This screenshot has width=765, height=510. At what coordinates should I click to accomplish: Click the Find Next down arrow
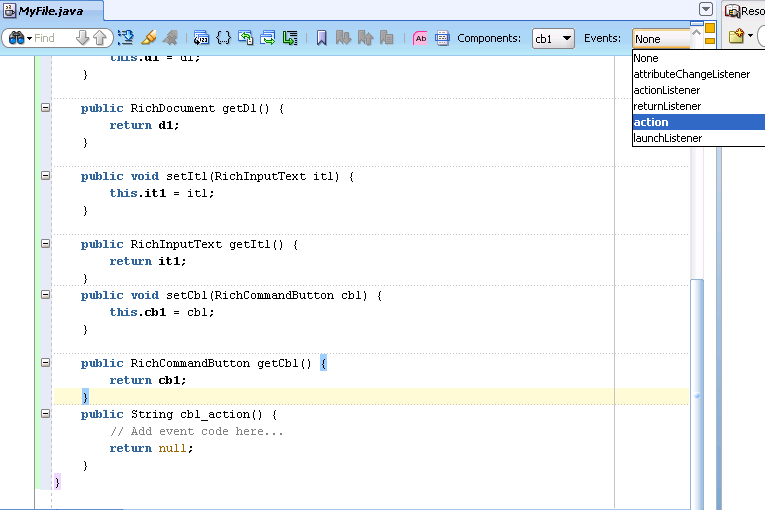pyautogui.click(x=82, y=38)
